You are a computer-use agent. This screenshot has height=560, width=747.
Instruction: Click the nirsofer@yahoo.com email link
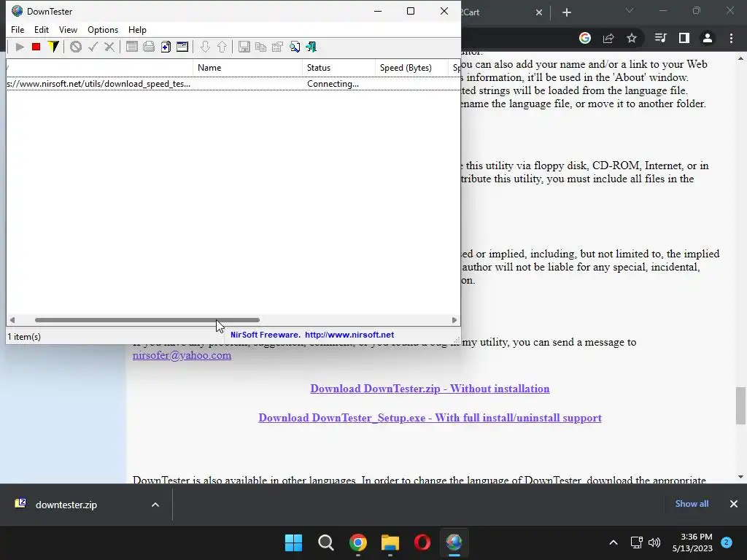(182, 355)
